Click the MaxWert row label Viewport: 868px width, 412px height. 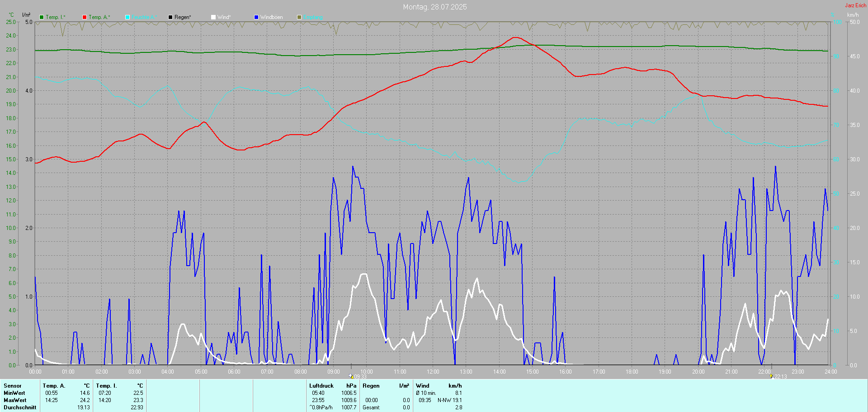[15, 400]
